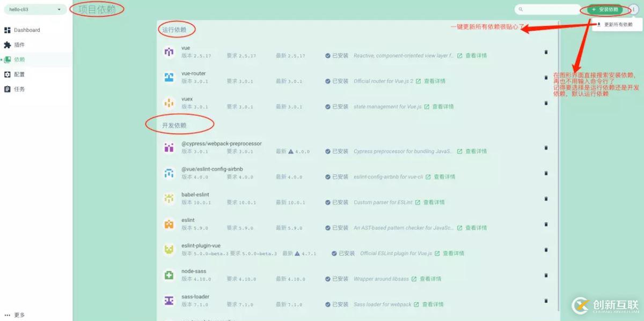
Task: Delete eslint-plugin-vue with its trash icon
Action: click(546, 249)
